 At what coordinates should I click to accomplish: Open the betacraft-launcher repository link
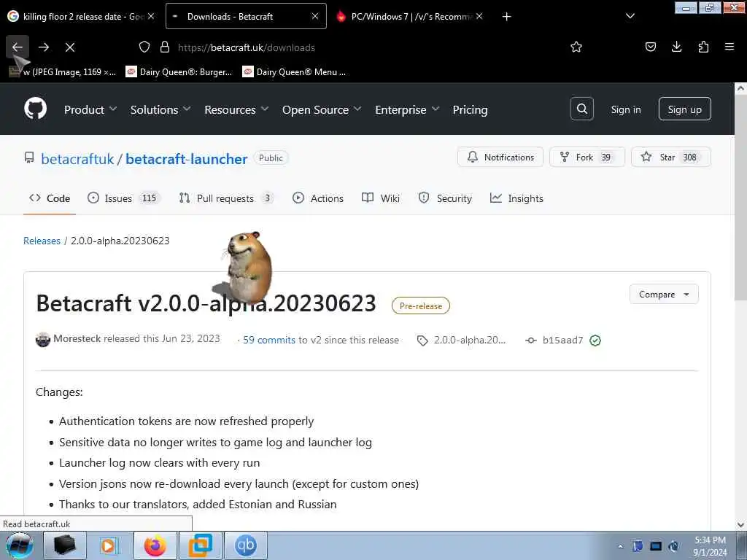[186, 158]
